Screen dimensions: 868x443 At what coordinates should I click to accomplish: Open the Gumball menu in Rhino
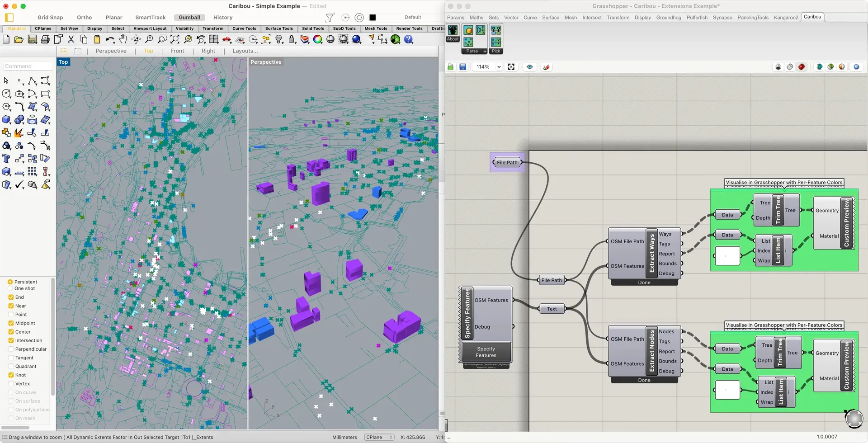click(x=189, y=17)
